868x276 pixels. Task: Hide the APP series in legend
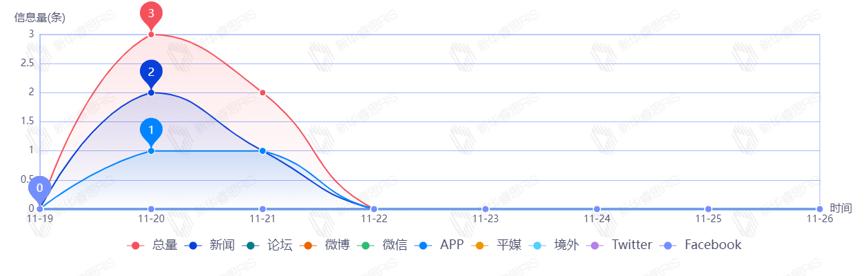tap(440, 245)
